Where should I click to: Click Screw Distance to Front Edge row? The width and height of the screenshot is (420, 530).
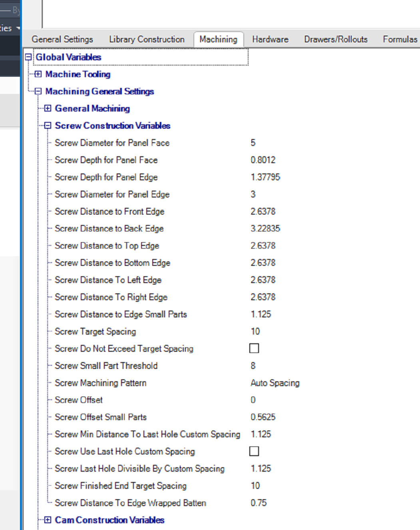click(x=109, y=211)
